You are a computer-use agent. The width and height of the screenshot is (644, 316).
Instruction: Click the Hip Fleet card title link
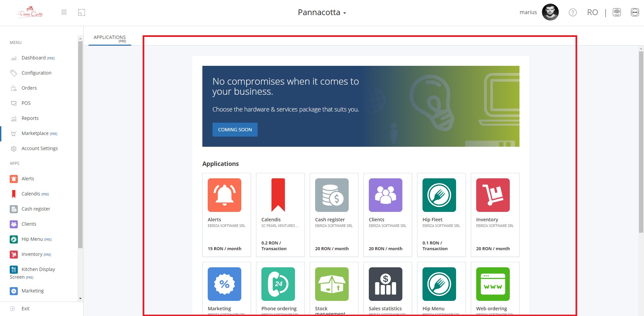click(x=433, y=220)
